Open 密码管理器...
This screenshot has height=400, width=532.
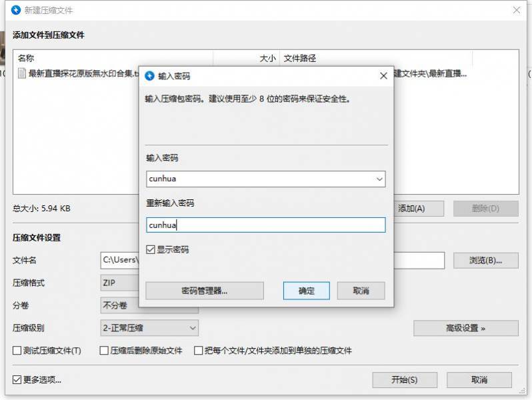point(205,291)
